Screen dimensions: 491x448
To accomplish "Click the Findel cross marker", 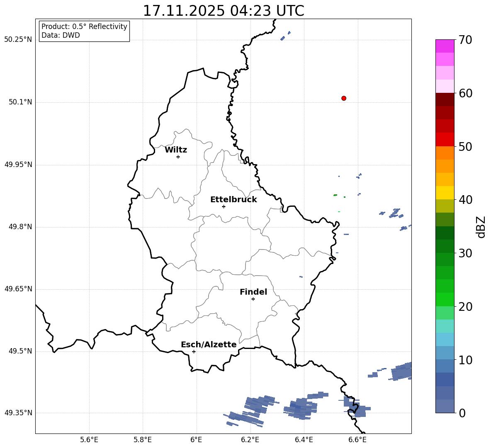I will coord(253,299).
